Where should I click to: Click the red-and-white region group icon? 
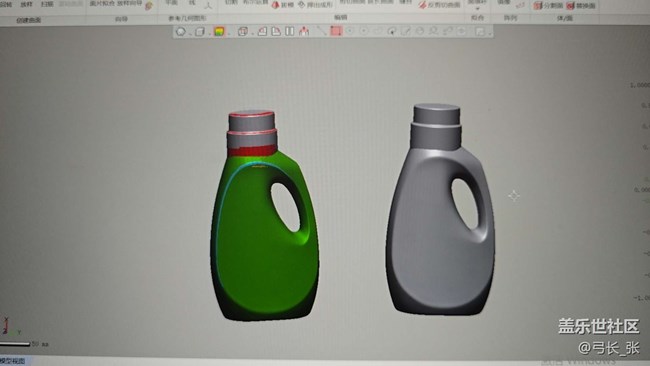304,31
